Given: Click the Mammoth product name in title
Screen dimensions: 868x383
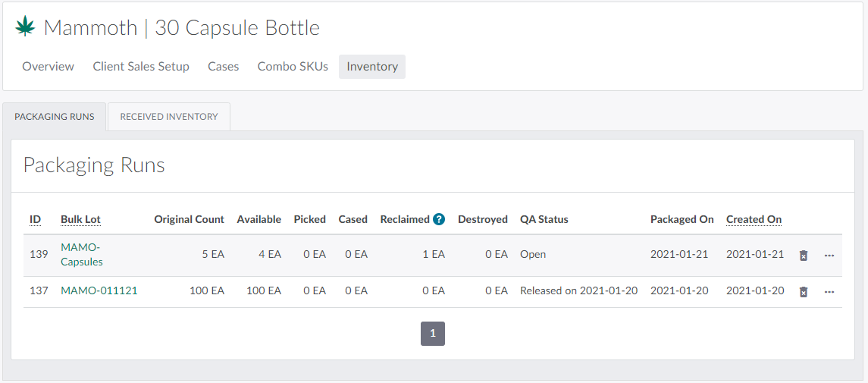Looking at the screenshot, I should click(x=90, y=28).
